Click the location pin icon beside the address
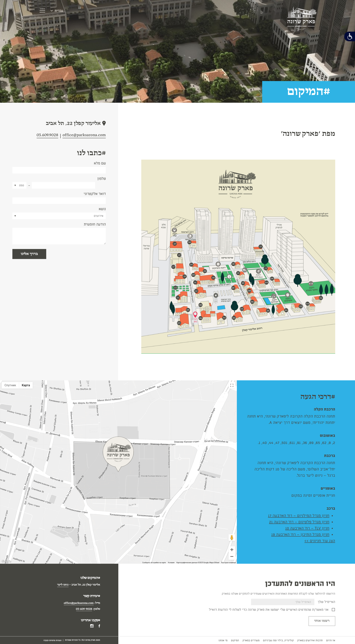This screenshot has width=355, height=644. coord(104,123)
